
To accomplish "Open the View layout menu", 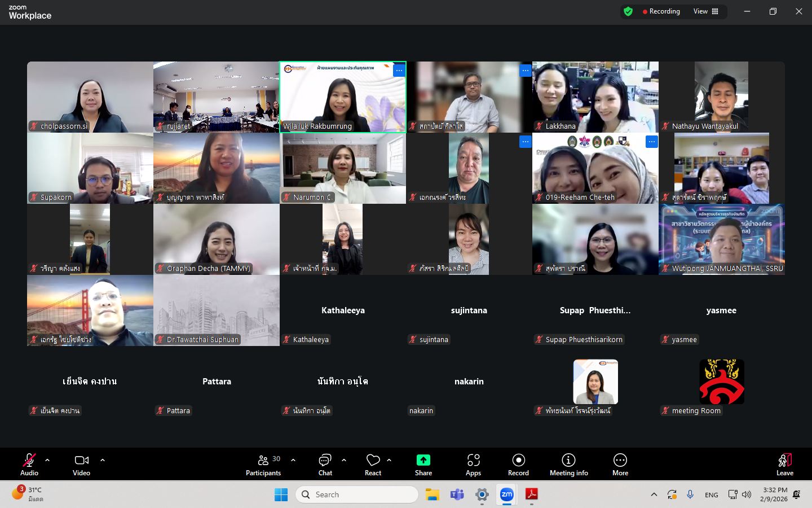I will 706,11.
